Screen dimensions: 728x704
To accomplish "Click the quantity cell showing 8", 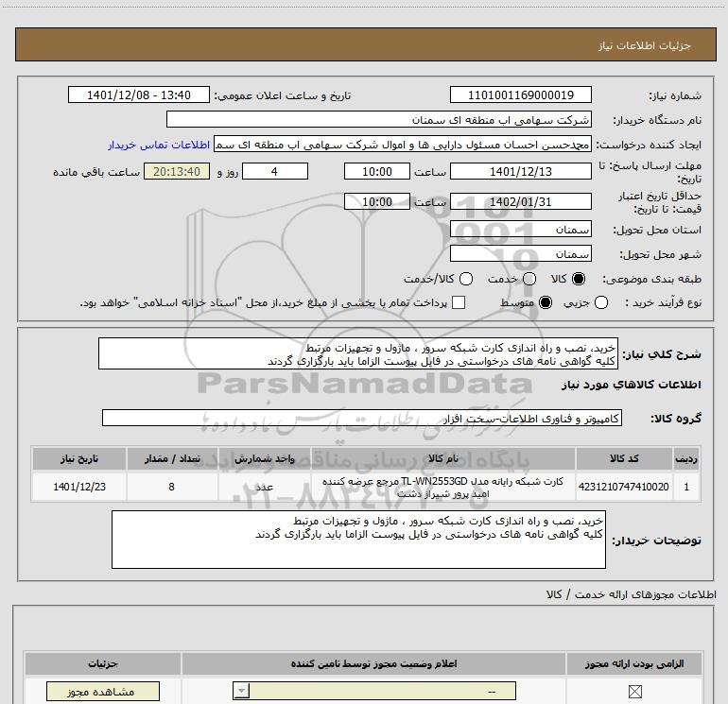I will (x=172, y=487).
